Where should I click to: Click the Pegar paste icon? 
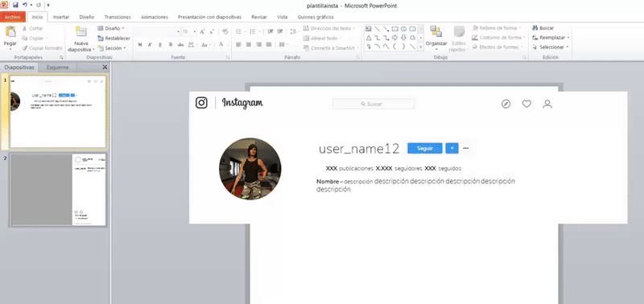pos(10,32)
